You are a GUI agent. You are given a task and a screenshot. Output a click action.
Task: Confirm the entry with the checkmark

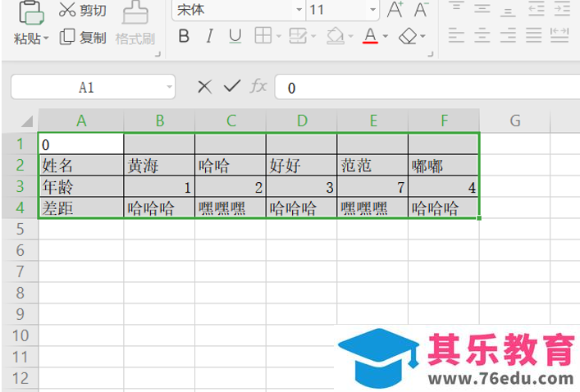click(x=232, y=86)
